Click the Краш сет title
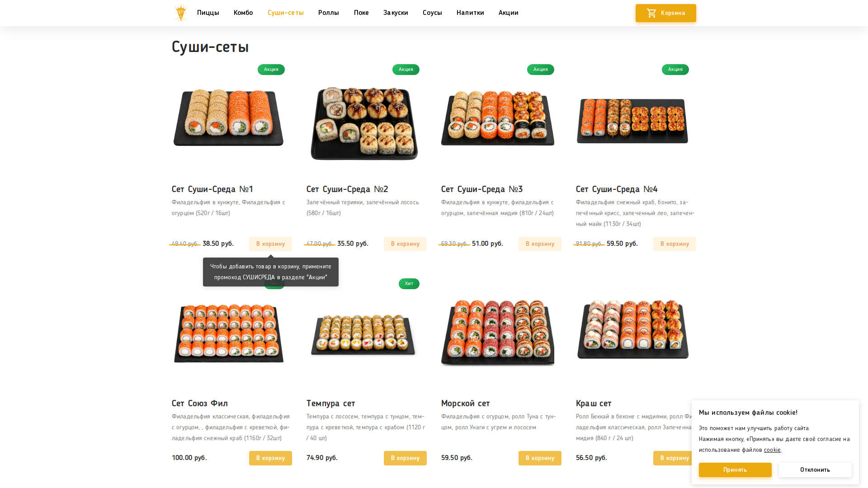This screenshot has width=868, height=488. (594, 403)
